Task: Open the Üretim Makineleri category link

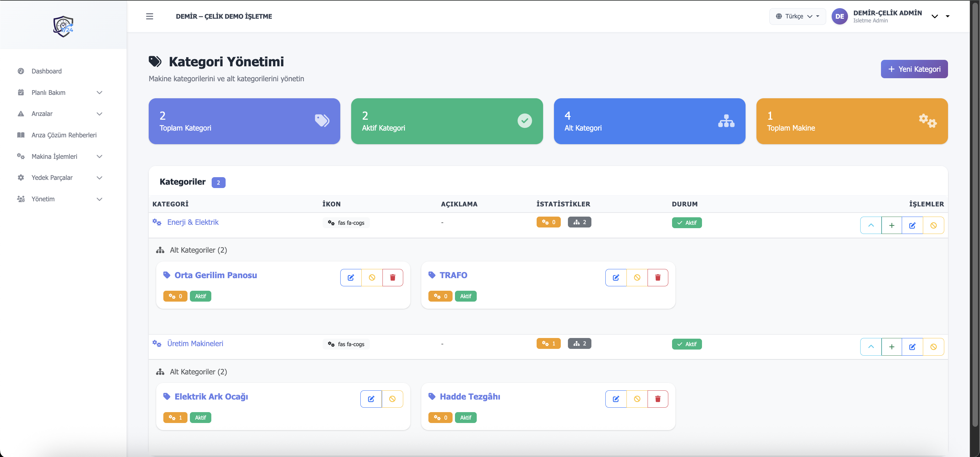Action: click(x=195, y=343)
